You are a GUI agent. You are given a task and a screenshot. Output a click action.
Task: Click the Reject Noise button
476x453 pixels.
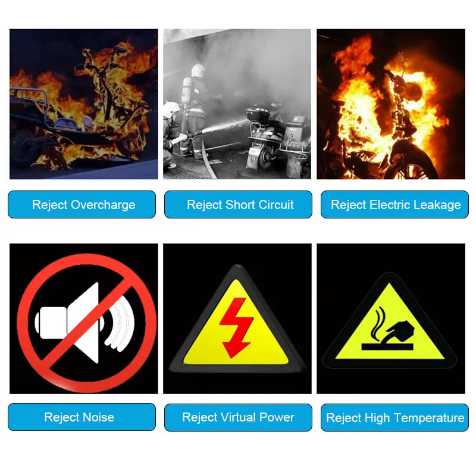point(82,417)
